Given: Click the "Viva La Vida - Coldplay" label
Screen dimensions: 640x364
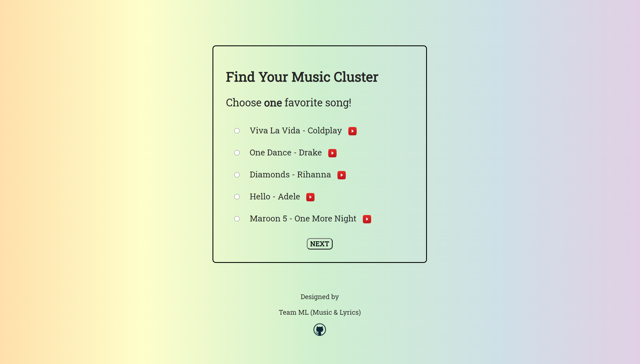Looking at the screenshot, I should pyautogui.click(x=296, y=131).
